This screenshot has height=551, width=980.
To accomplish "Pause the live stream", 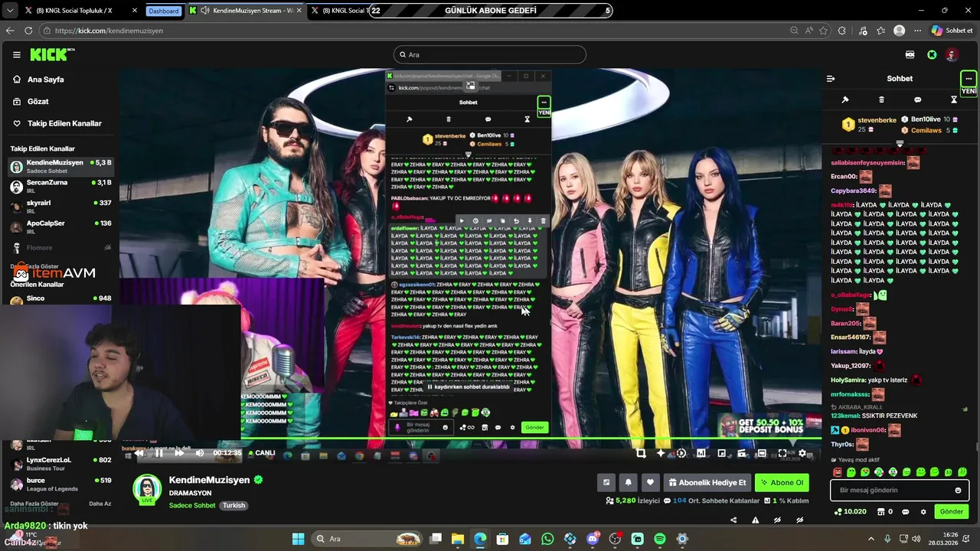I will point(158,453).
